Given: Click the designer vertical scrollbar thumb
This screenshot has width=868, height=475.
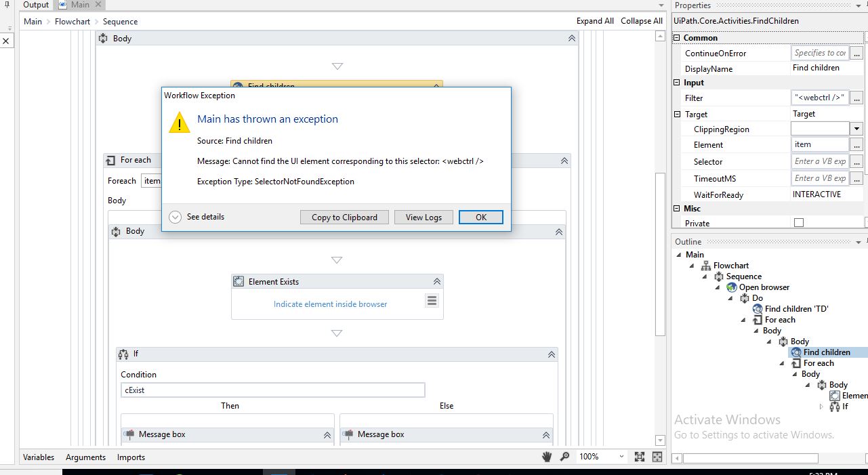Looking at the screenshot, I should 661,254.
